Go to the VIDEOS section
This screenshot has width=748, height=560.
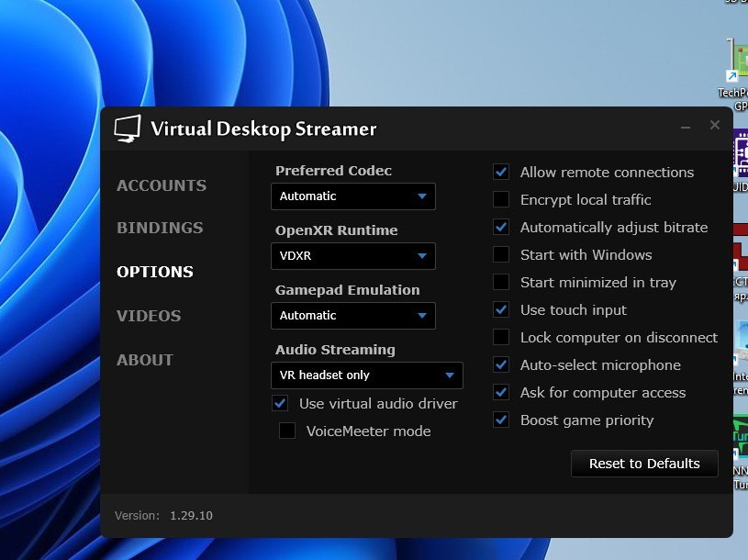(x=149, y=315)
